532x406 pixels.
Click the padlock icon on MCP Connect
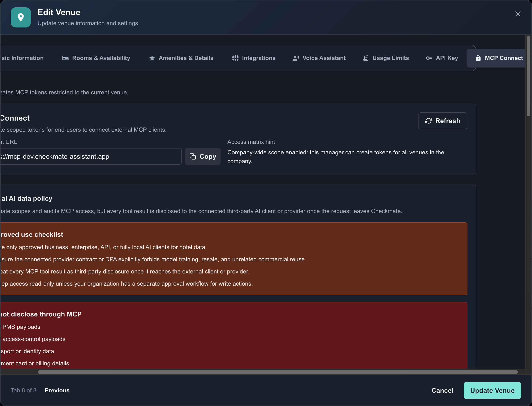(478, 58)
